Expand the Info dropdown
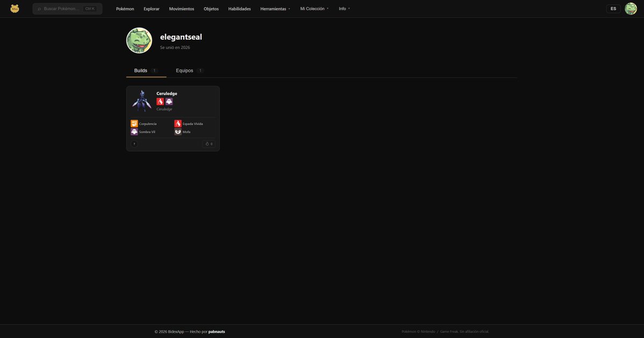644x338 pixels. (x=345, y=9)
